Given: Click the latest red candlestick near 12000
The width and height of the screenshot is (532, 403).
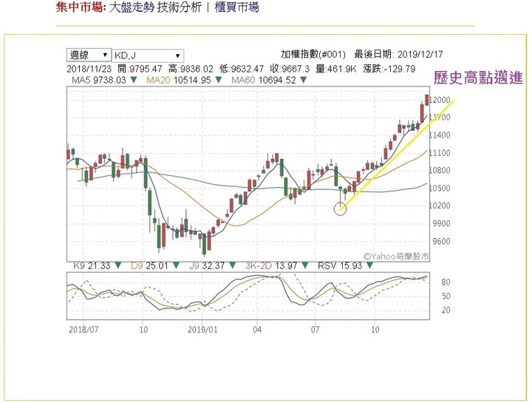Looking at the screenshot, I should click(x=426, y=100).
